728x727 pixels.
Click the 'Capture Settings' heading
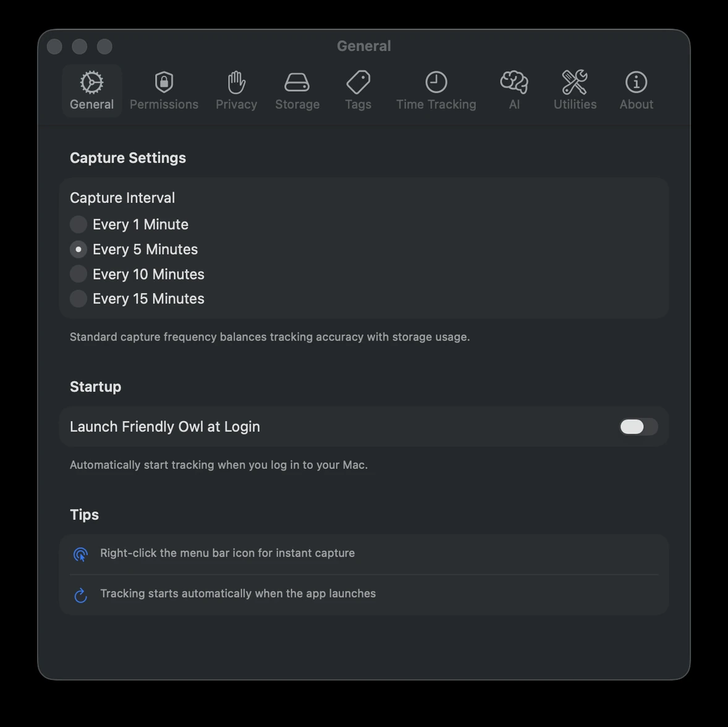coord(128,158)
